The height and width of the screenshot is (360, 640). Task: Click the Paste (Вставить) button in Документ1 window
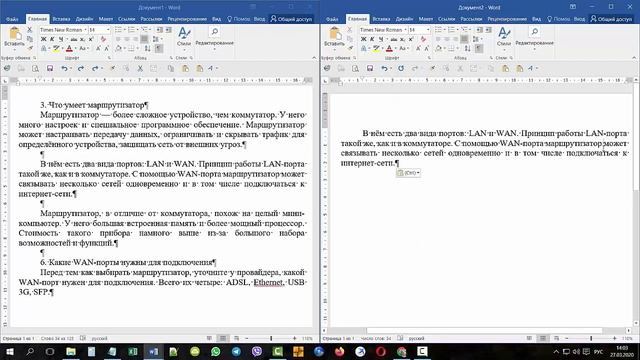14,38
